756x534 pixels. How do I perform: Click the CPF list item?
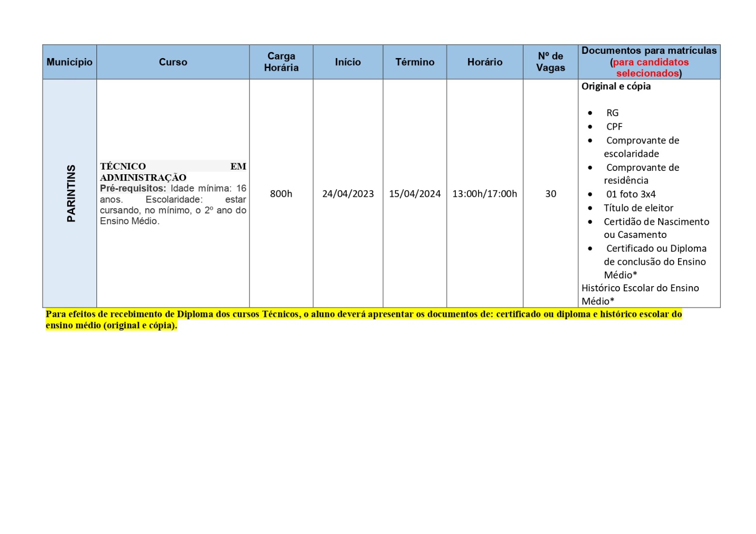[x=614, y=127]
